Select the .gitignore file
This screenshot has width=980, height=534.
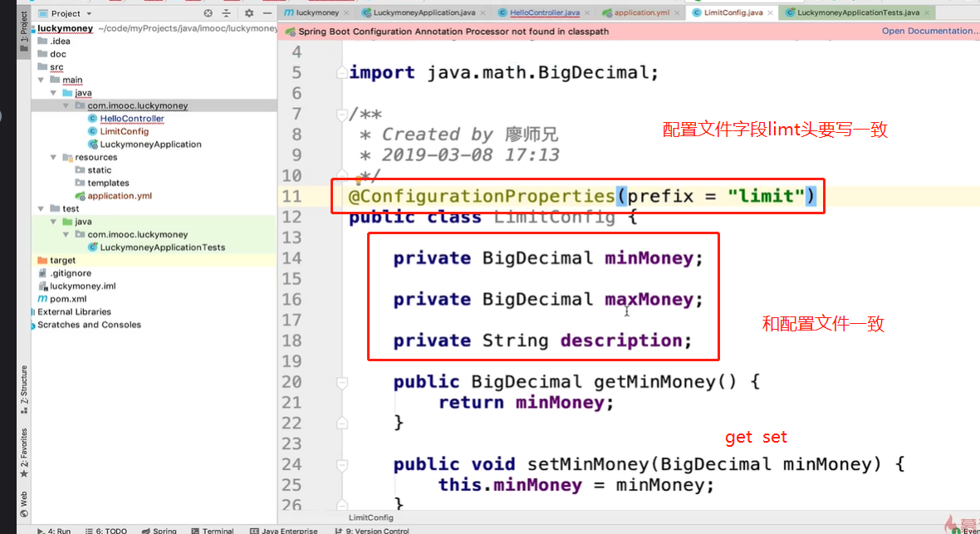coord(71,273)
